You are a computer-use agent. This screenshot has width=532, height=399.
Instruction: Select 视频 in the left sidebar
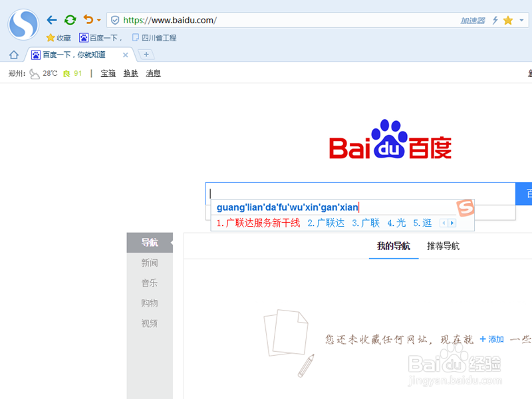[150, 323]
